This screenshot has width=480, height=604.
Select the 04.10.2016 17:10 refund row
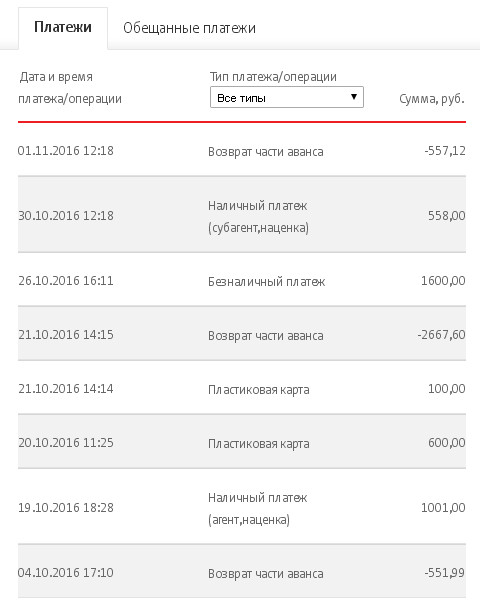coord(242,572)
